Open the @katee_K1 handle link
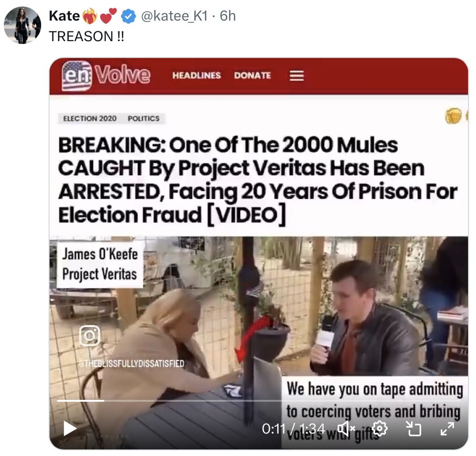Screen dimensions: 476x456 coord(173,16)
